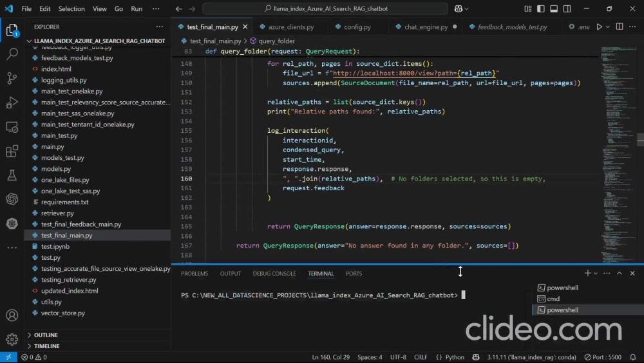Open Source Control view icon

[12, 78]
